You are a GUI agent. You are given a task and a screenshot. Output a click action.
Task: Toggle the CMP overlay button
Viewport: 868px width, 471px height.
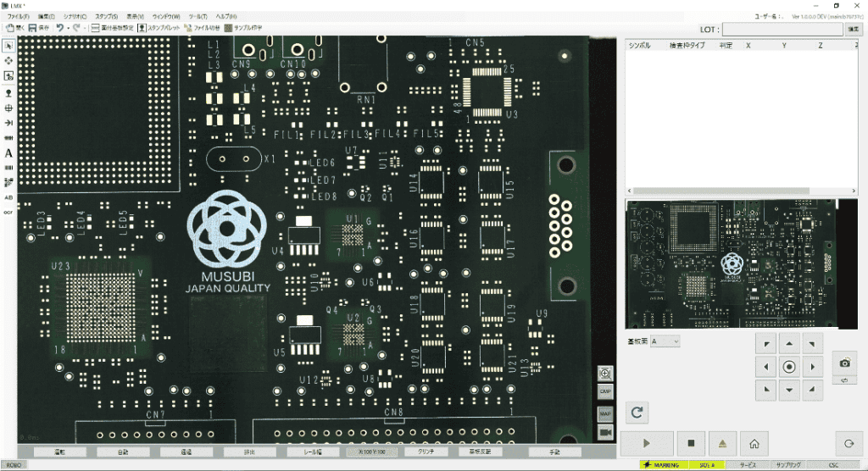605,392
